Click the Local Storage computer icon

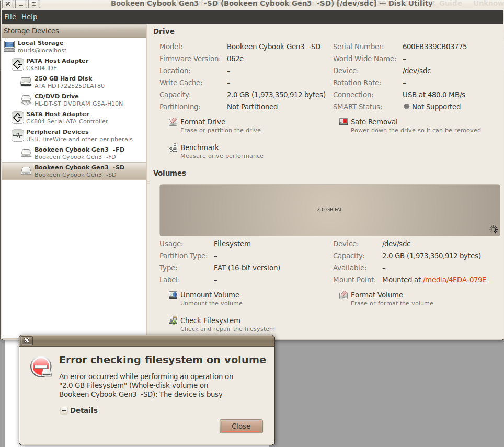point(9,47)
